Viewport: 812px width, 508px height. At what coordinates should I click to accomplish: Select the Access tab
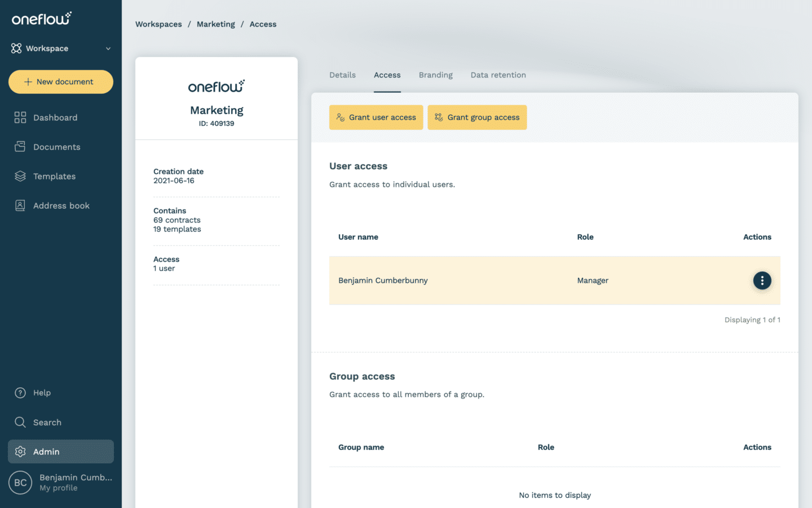pos(387,75)
